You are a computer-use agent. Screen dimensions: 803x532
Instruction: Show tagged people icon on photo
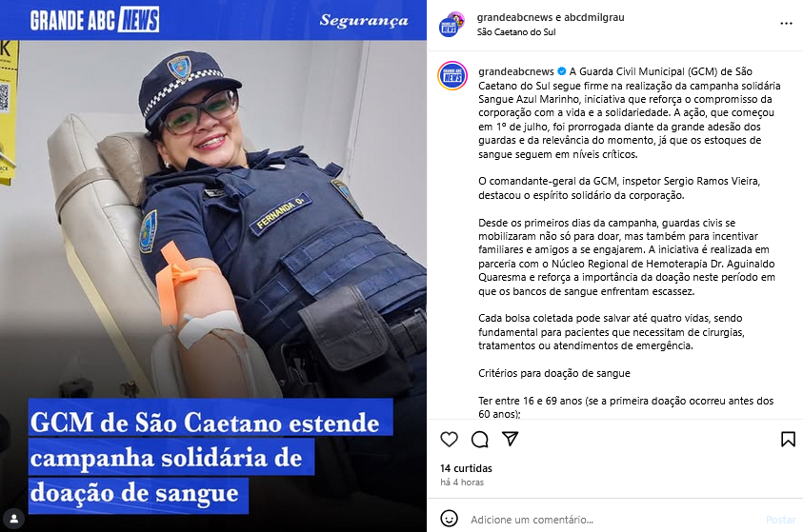14,519
